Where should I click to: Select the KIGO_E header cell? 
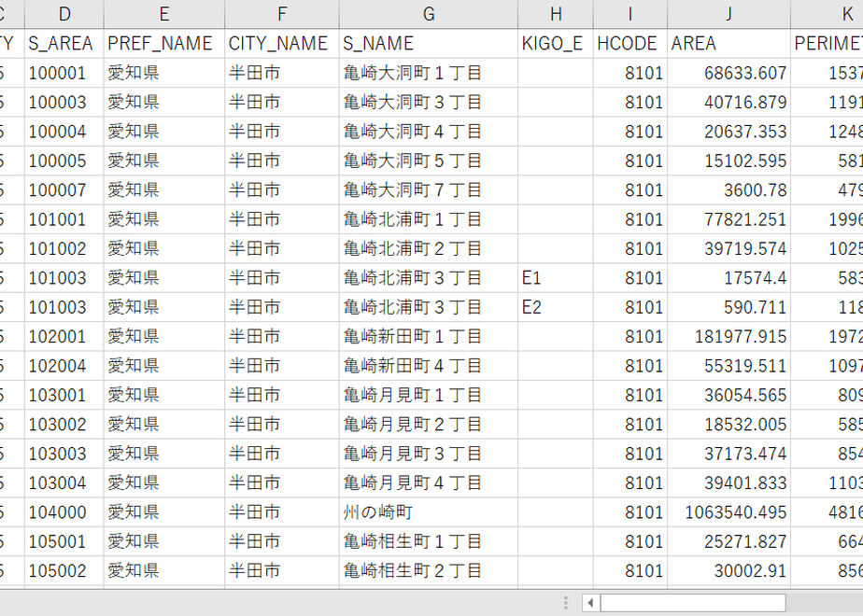[556, 44]
